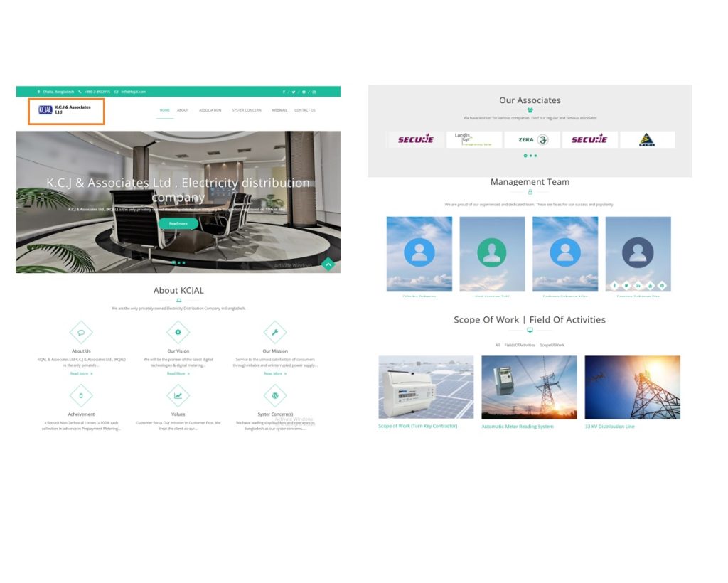Click the Automatic Meter Reading System thumbnail
Viewport: 728px width, 583px height.
pos(529,386)
